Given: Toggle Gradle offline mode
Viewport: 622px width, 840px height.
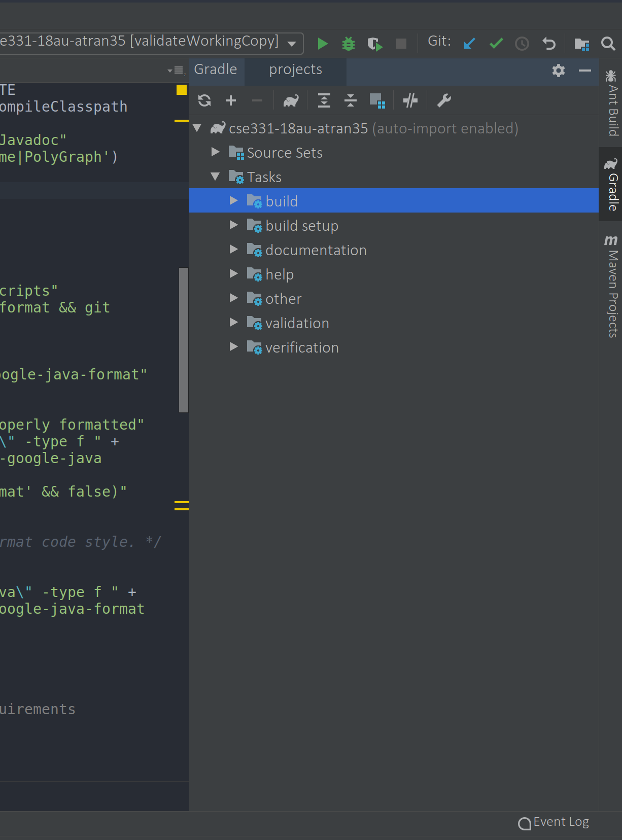Looking at the screenshot, I should (410, 100).
